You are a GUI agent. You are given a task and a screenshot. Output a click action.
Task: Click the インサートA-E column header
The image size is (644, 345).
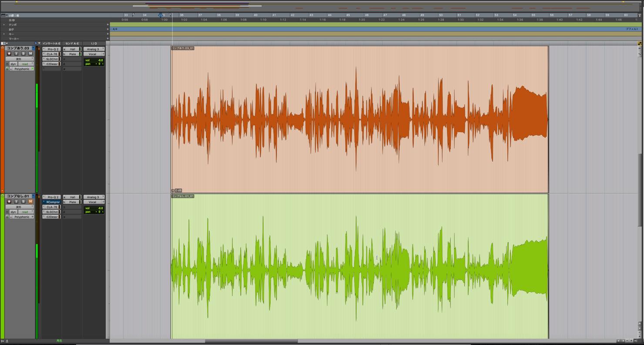51,43
